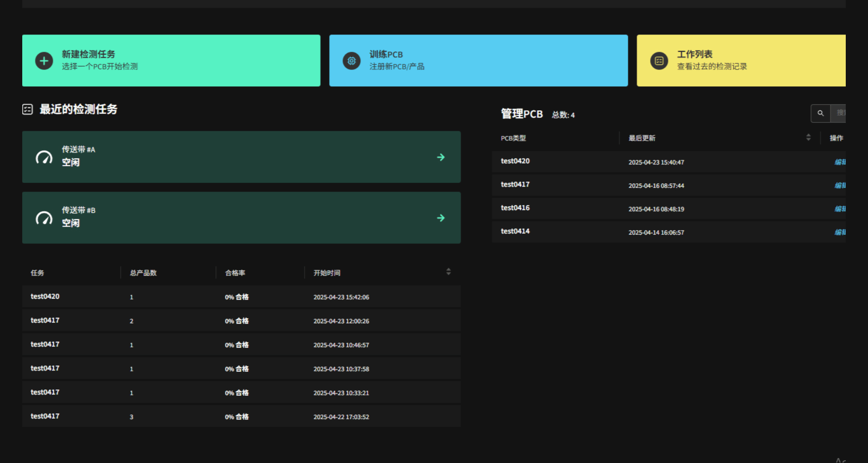This screenshot has height=463, width=868.
Task: Click the downward sort arrow next to 最后更新
Action: pyautogui.click(x=808, y=139)
